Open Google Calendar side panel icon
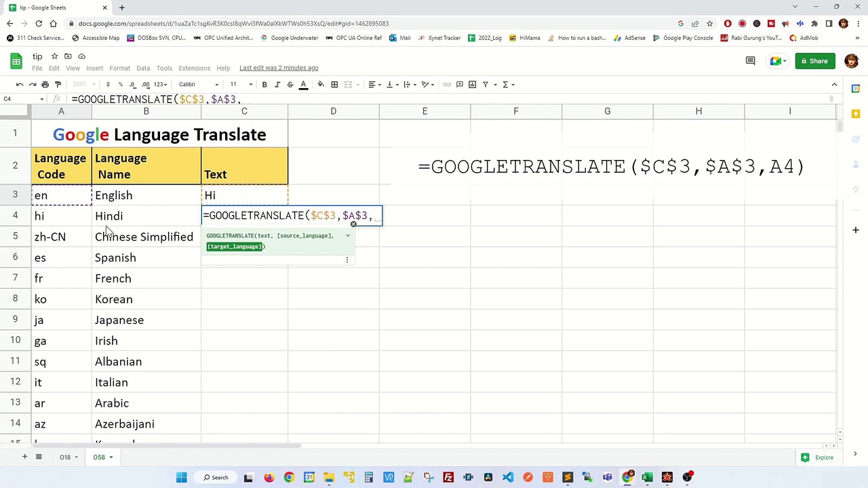The height and width of the screenshot is (488, 868). click(856, 89)
